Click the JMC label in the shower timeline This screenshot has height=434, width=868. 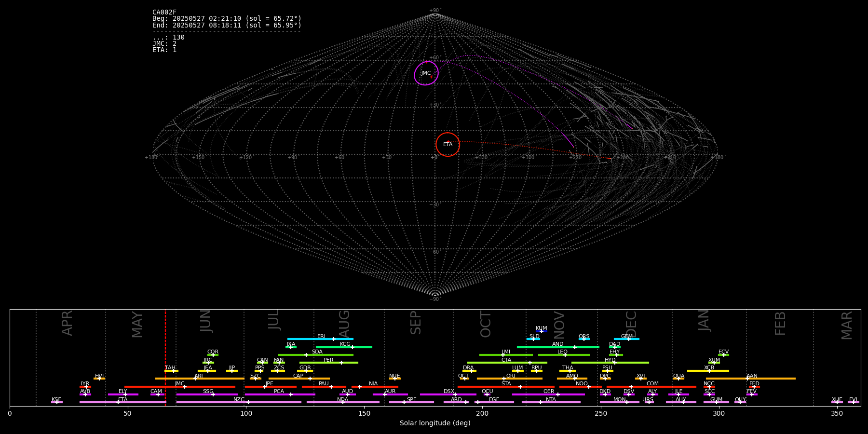180,384
